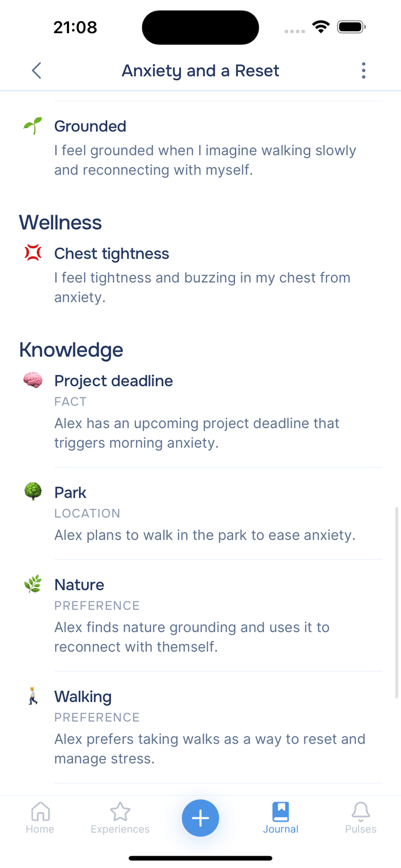Image resolution: width=401 pixels, height=868 pixels.
Task: Tap the Wellness section header
Action: pyautogui.click(x=60, y=222)
